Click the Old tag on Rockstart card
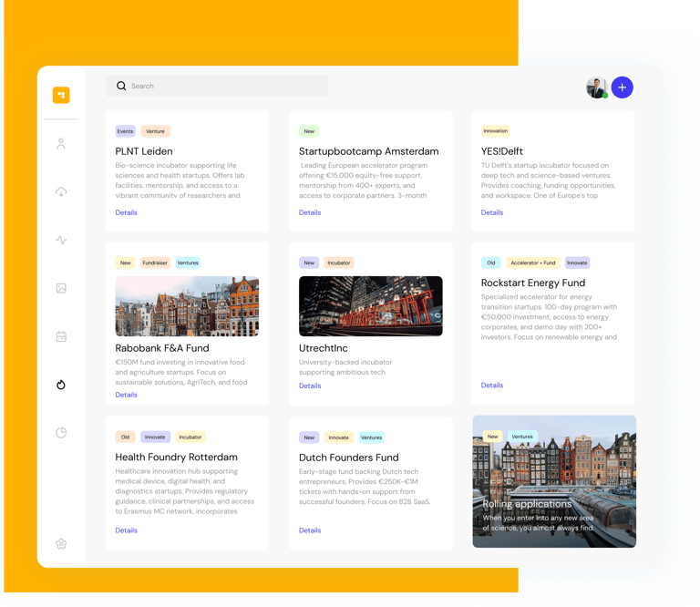This screenshot has height=607, width=700. click(x=491, y=262)
